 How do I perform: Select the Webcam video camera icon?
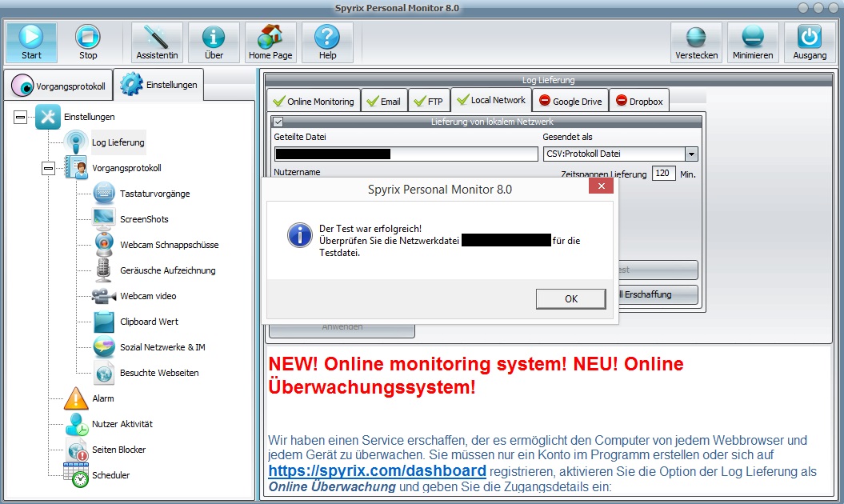pyautogui.click(x=104, y=296)
